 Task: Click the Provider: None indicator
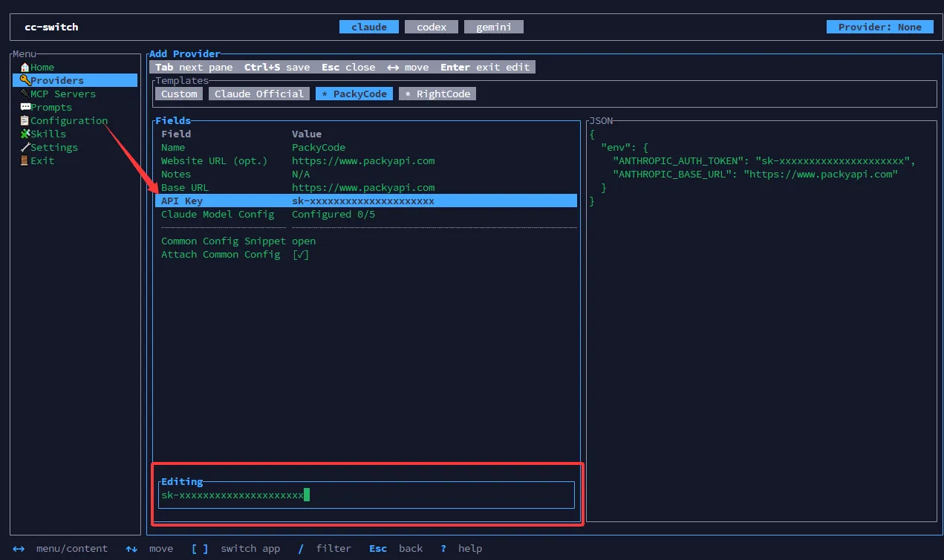(x=880, y=27)
